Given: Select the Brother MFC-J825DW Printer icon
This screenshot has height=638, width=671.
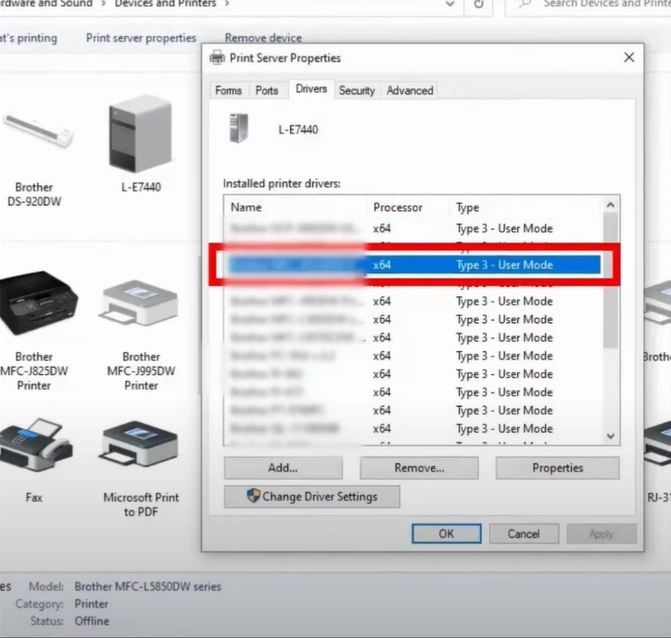Looking at the screenshot, I should pos(37,305).
